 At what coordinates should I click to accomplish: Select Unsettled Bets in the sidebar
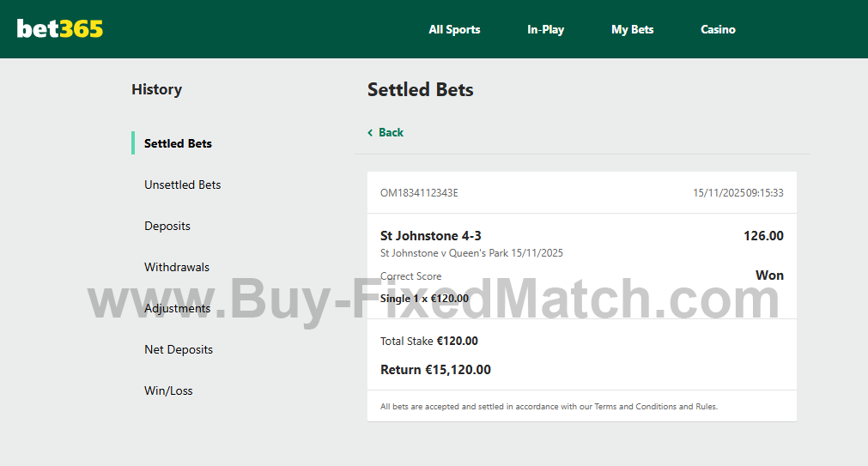coord(182,185)
